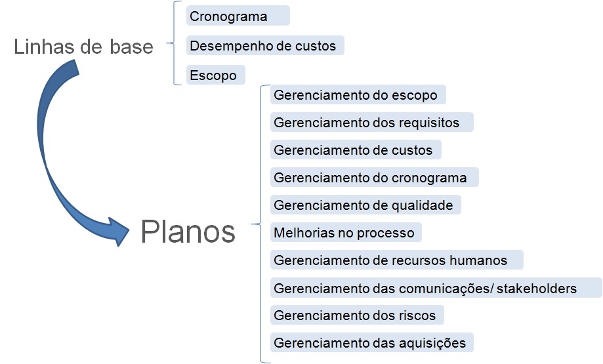Select Gerenciamento do cronograma item
This screenshot has height=364, width=603.
point(375,177)
